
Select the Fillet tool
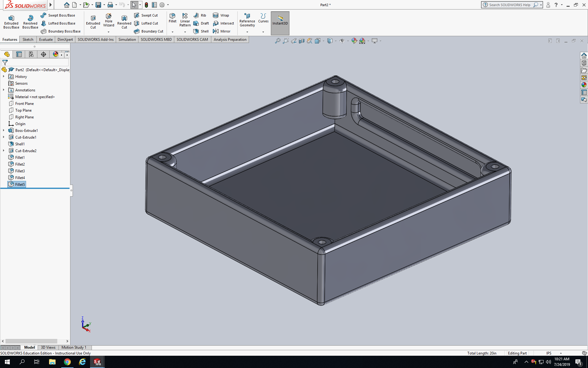click(x=172, y=18)
